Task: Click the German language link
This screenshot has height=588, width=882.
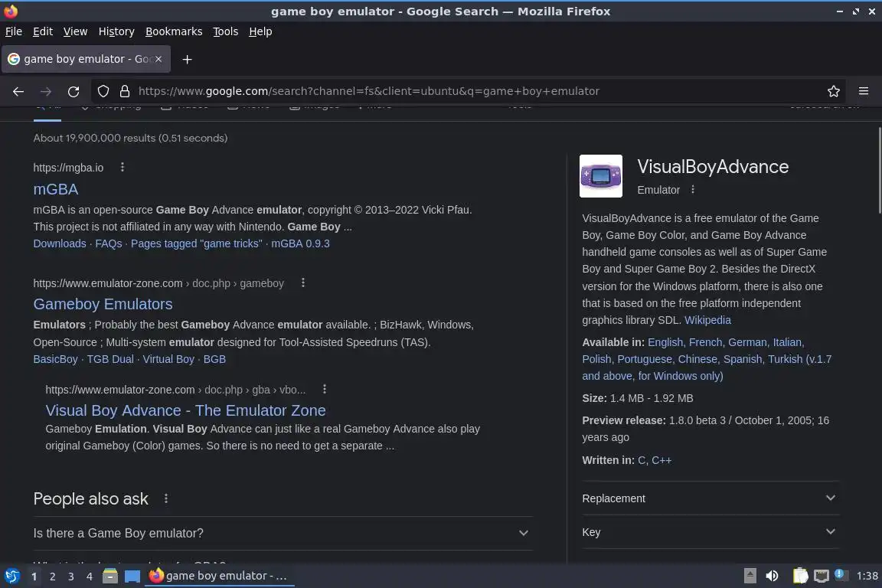Action: point(747,342)
